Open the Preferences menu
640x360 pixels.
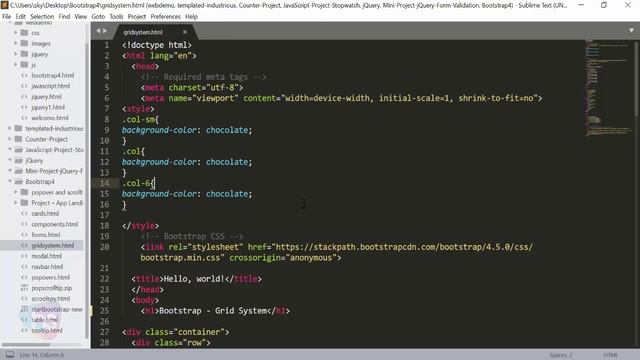pyautogui.click(x=165, y=17)
